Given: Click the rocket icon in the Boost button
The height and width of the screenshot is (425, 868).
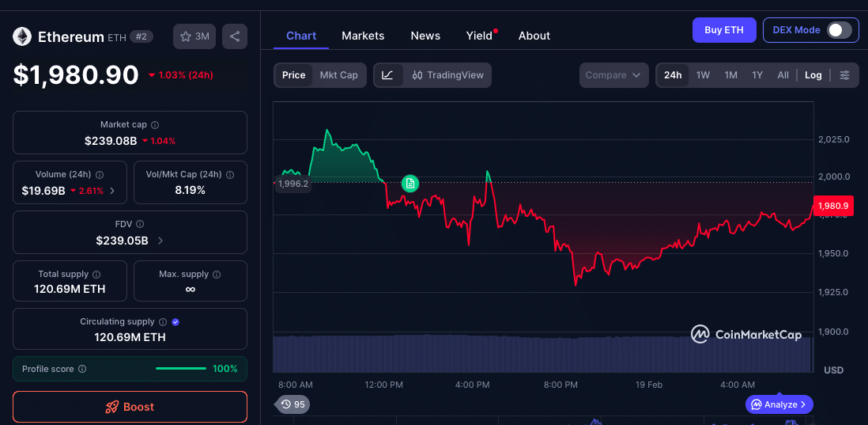Looking at the screenshot, I should pyautogui.click(x=111, y=407).
